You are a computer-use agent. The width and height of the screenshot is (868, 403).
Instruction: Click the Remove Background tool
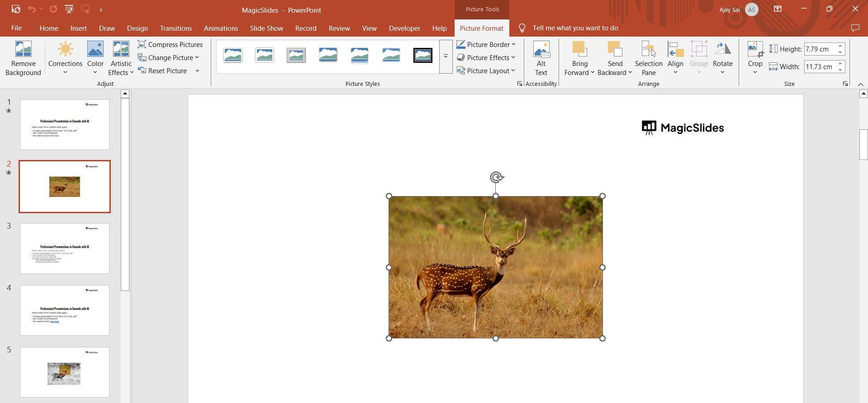point(23,58)
